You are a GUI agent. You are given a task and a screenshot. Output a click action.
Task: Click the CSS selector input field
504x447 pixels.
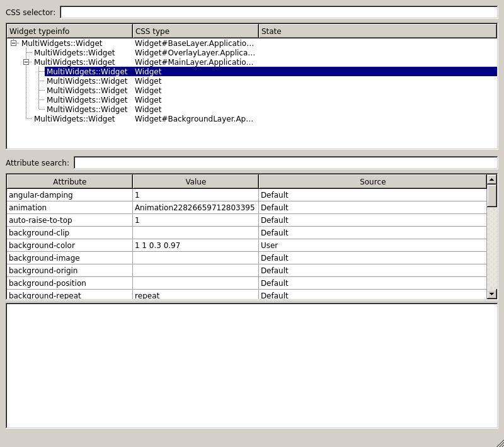278,12
